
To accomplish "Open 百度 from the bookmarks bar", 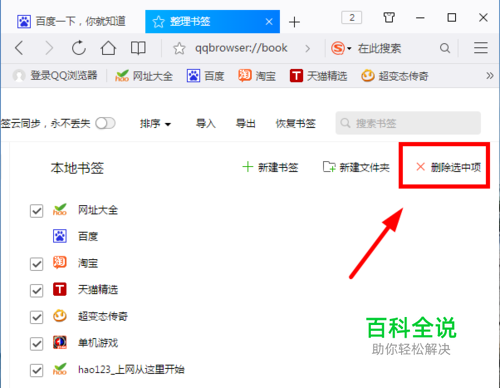I will [x=205, y=76].
